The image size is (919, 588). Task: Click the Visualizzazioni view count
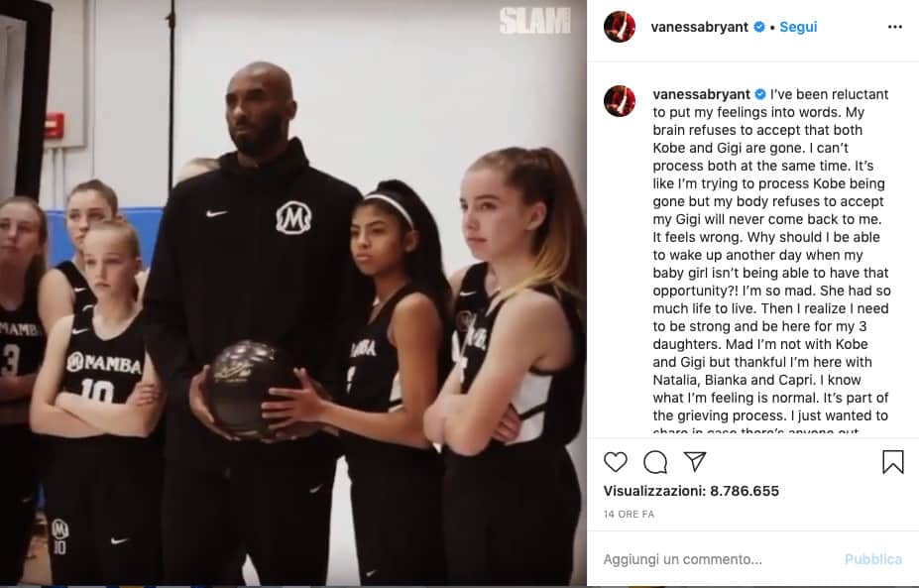692,491
